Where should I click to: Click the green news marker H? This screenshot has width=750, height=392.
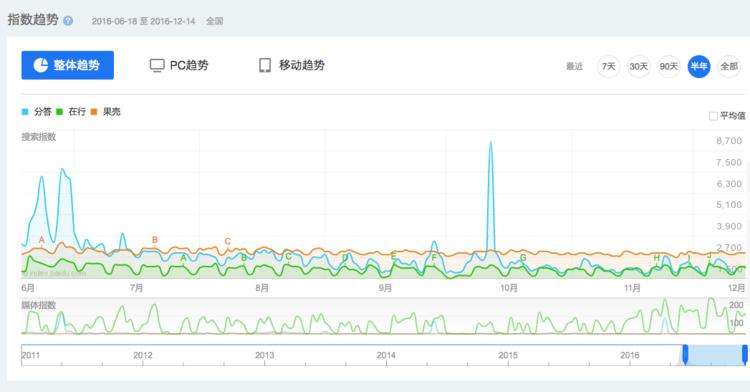point(657,258)
